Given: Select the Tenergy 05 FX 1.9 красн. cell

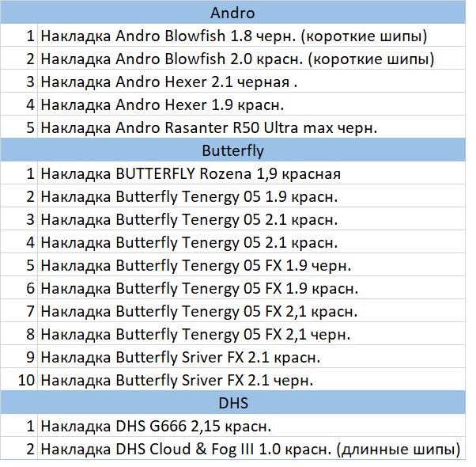Looking at the screenshot, I should click(251, 288).
